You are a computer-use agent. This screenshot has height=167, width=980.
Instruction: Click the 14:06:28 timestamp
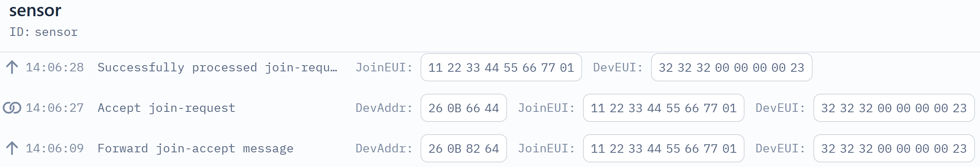55,67
